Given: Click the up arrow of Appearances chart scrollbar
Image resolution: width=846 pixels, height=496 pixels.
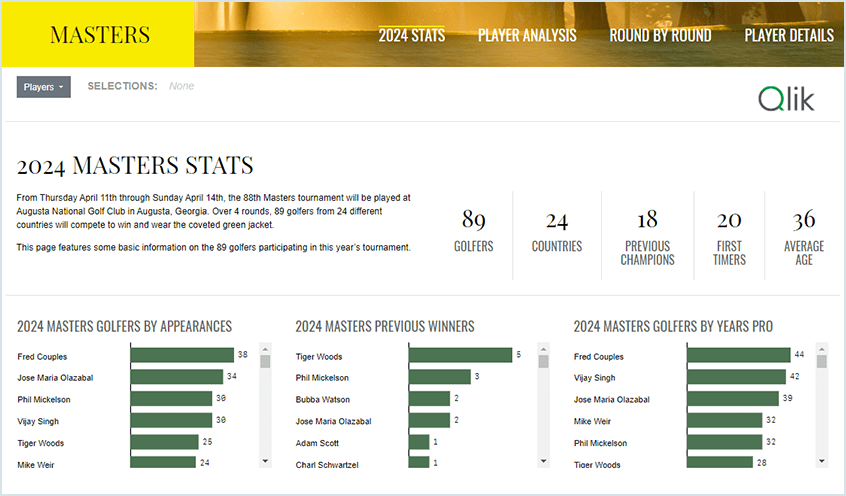Looking at the screenshot, I should click(265, 349).
